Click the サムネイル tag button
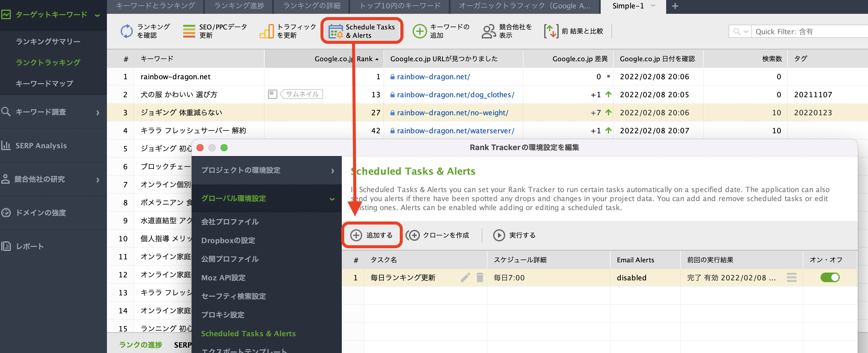 pyautogui.click(x=302, y=94)
